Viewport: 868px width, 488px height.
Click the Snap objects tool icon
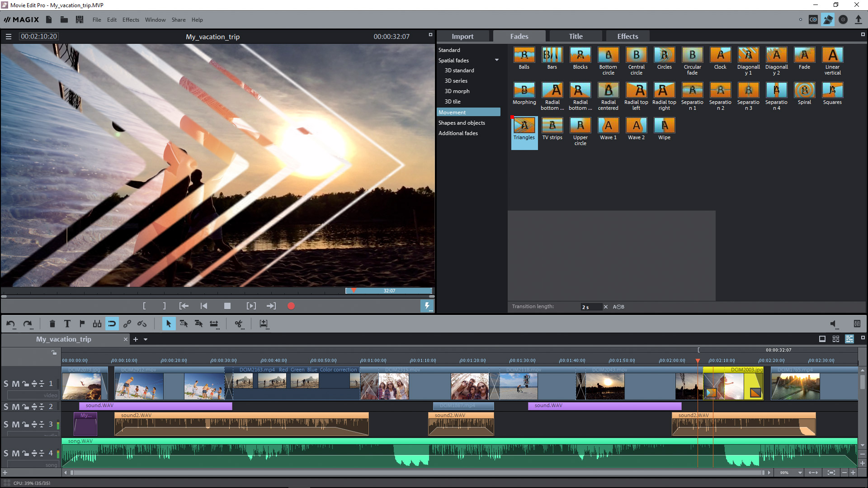click(112, 324)
